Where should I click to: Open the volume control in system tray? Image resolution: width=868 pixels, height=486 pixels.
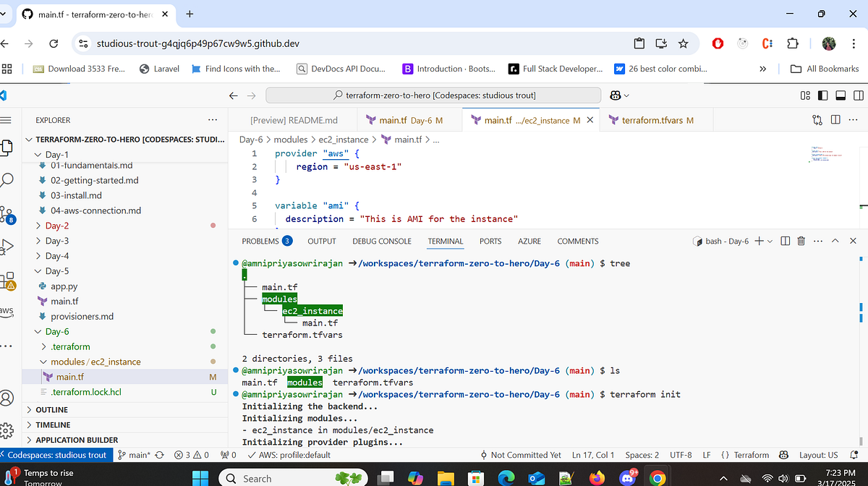pos(783,478)
